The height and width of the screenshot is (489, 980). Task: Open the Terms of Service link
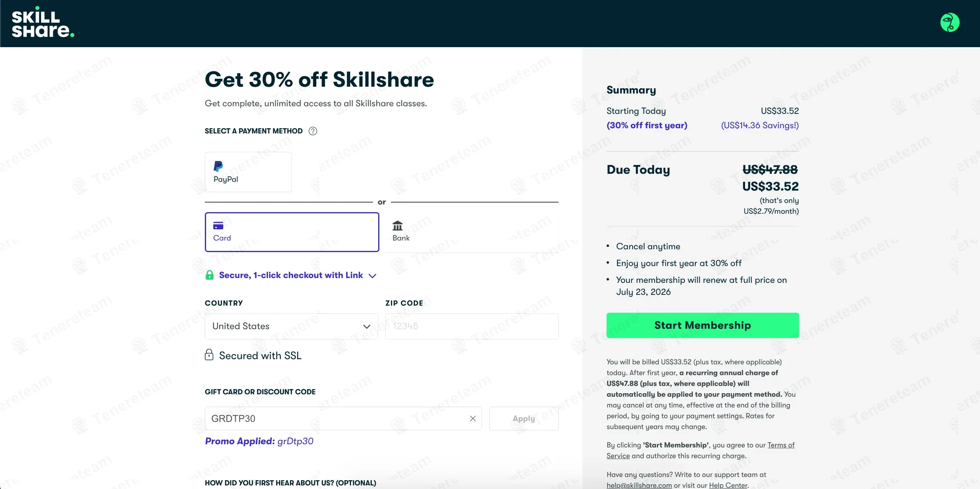coord(781,445)
